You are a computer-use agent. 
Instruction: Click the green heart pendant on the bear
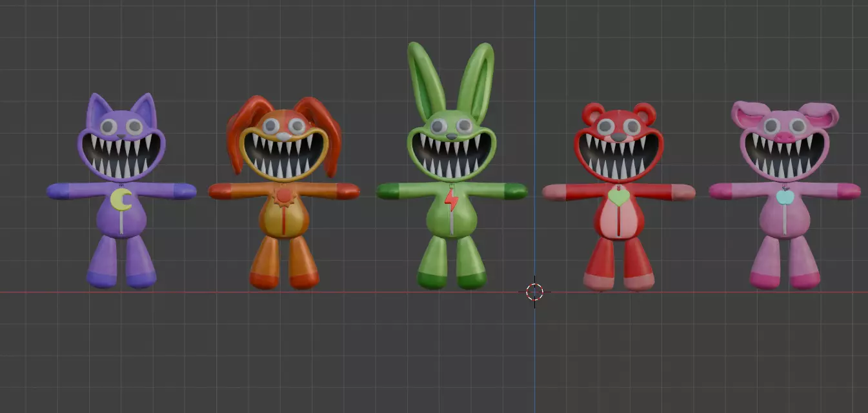click(x=619, y=196)
